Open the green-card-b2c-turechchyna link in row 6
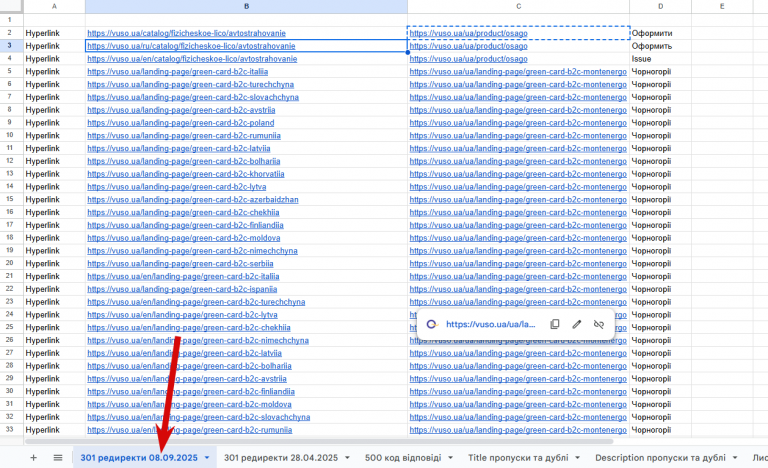The height and width of the screenshot is (468, 768). pos(191,84)
